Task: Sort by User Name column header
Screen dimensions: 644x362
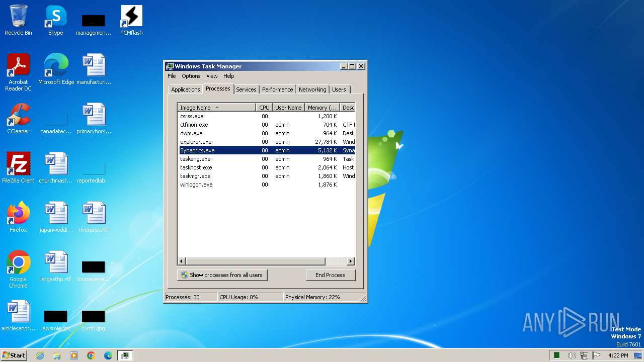Action: coord(288,108)
